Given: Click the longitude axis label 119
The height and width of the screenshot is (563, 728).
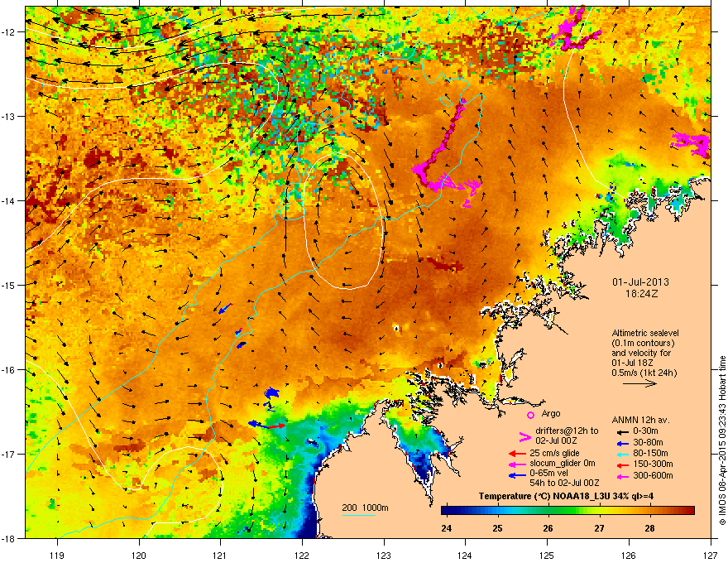Looking at the screenshot, I should pyautogui.click(x=57, y=555).
